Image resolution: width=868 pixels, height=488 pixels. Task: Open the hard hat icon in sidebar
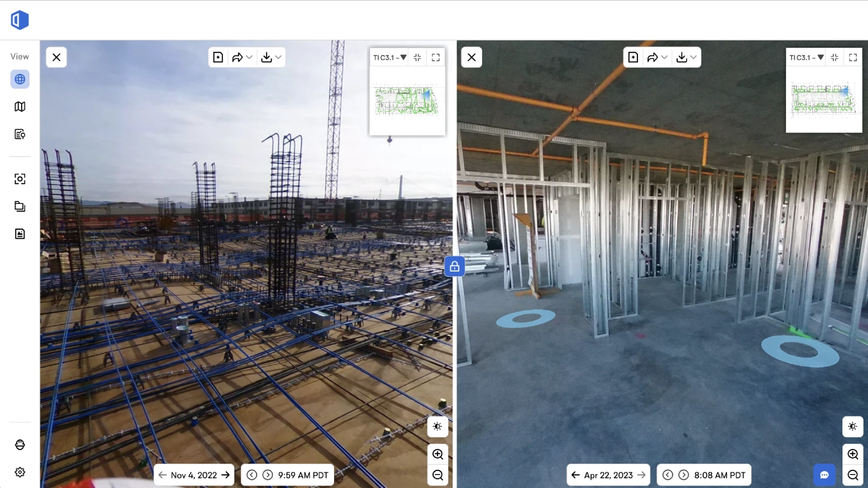pyautogui.click(x=20, y=445)
